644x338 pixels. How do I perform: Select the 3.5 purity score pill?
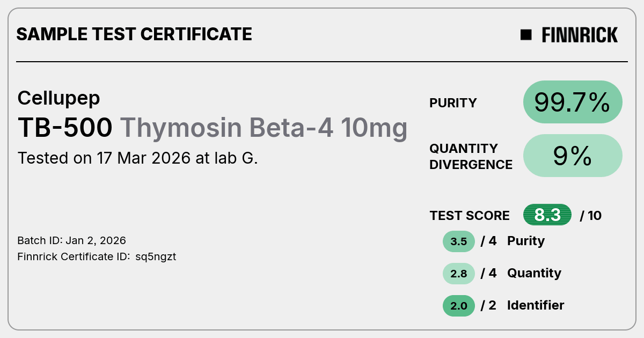tap(459, 241)
